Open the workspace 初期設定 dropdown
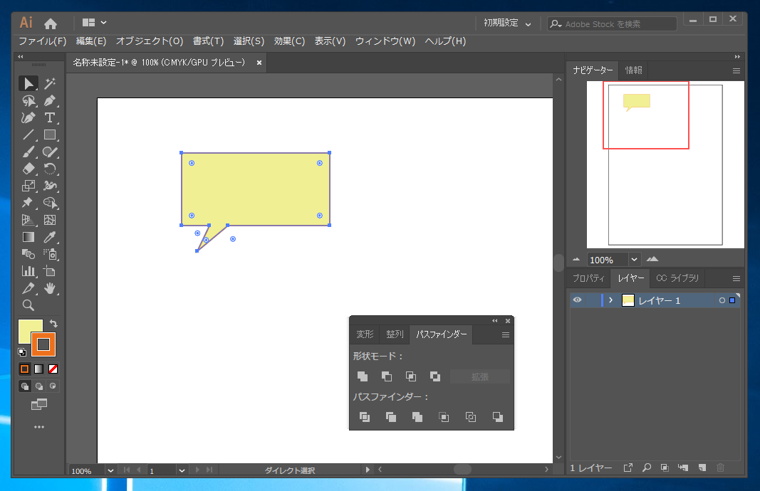The image size is (760, 491). [507, 23]
